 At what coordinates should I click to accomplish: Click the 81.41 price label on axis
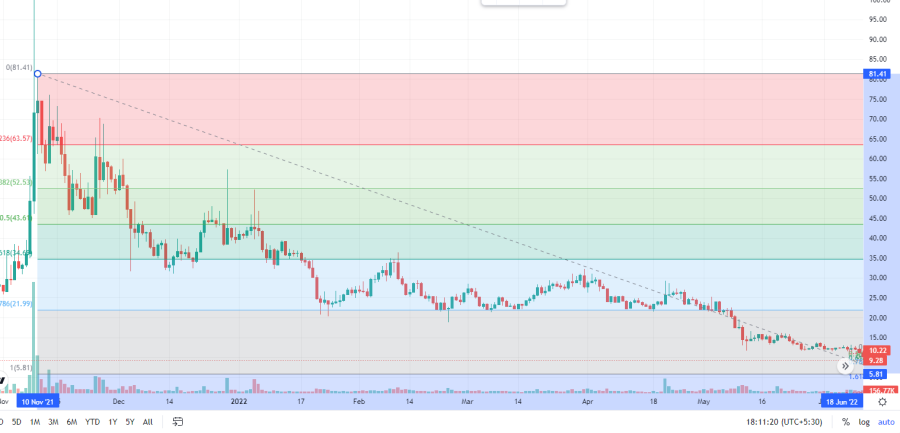[878, 74]
